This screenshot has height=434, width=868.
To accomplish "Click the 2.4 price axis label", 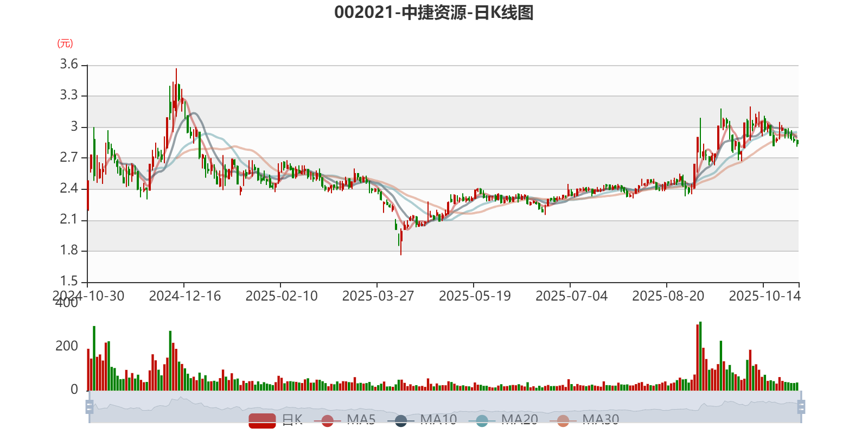I will [69, 189].
